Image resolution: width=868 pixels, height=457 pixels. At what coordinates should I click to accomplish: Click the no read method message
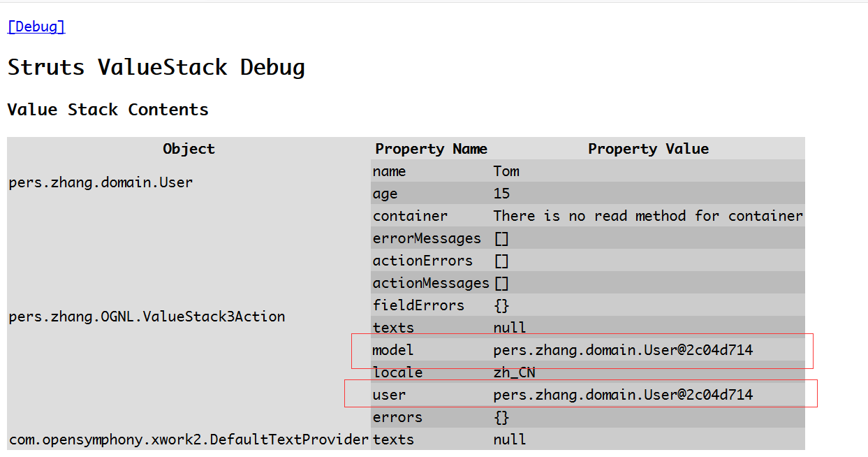click(x=648, y=216)
